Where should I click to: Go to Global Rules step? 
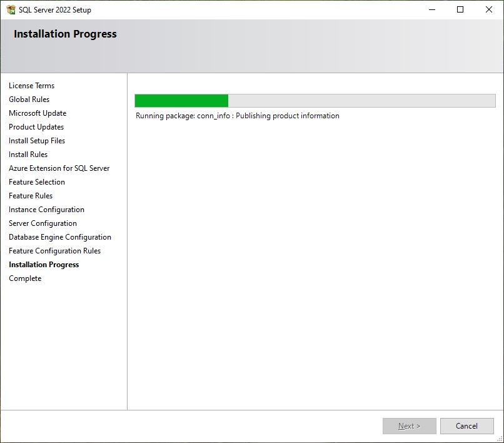(x=29, y=99)
